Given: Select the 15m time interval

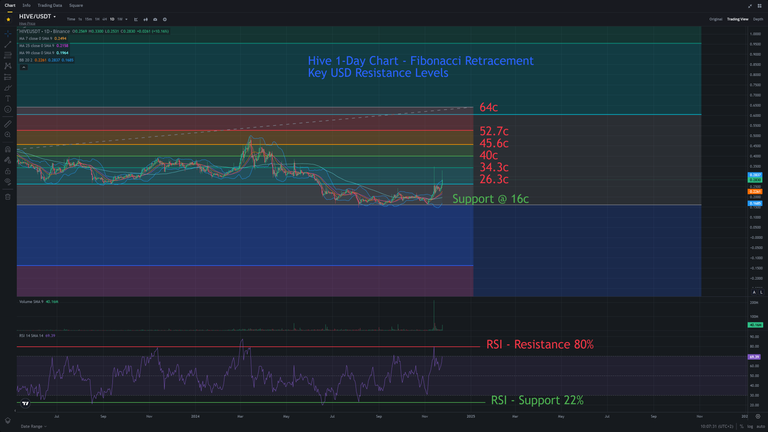Looking at the screenshot, I should click(87, 19).
